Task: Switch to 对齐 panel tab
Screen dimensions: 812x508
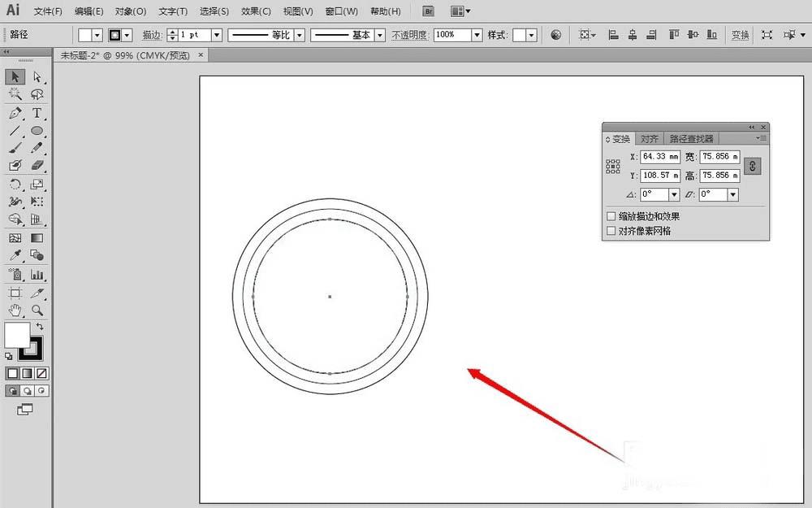Action: 650,138
